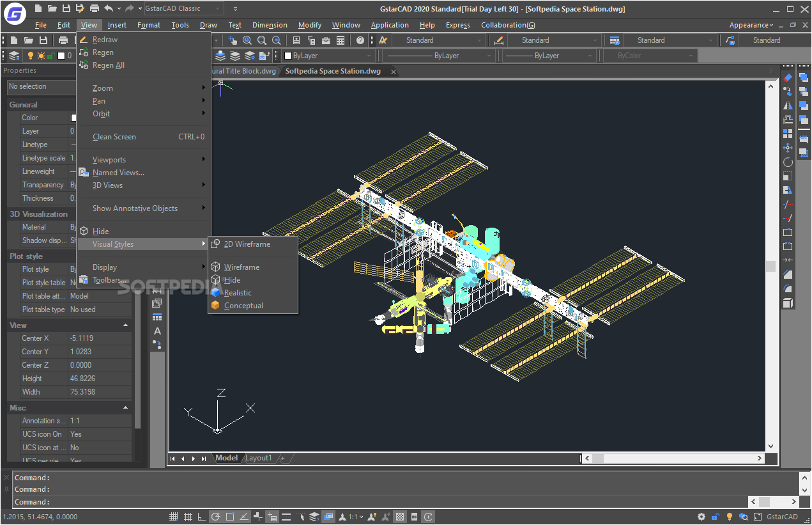Toggle the layer freeze sun icon

41,56
